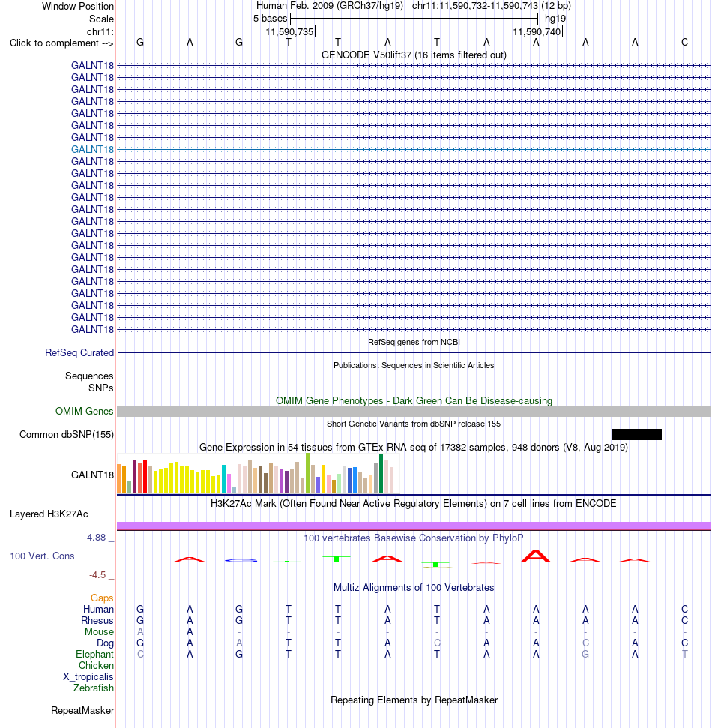
Task: Click the H3K27Ac Mark track title
Action: tap(414, 503)
